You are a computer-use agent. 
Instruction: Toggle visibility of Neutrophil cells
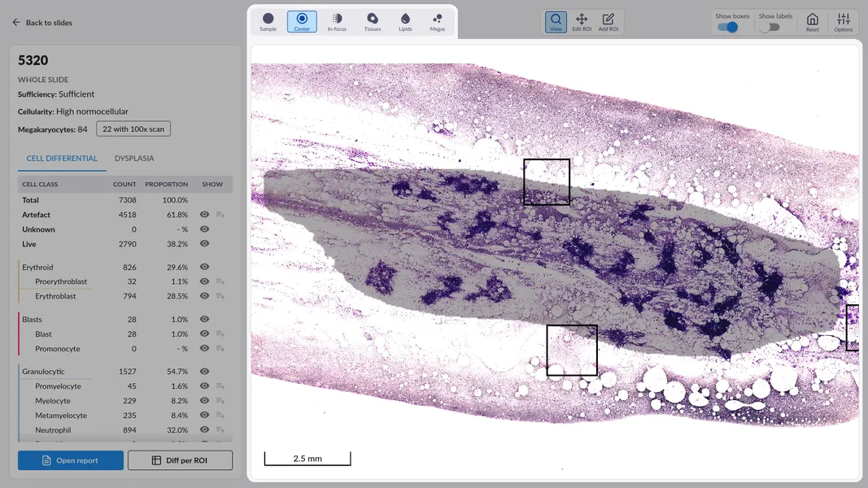coord(205,430)
